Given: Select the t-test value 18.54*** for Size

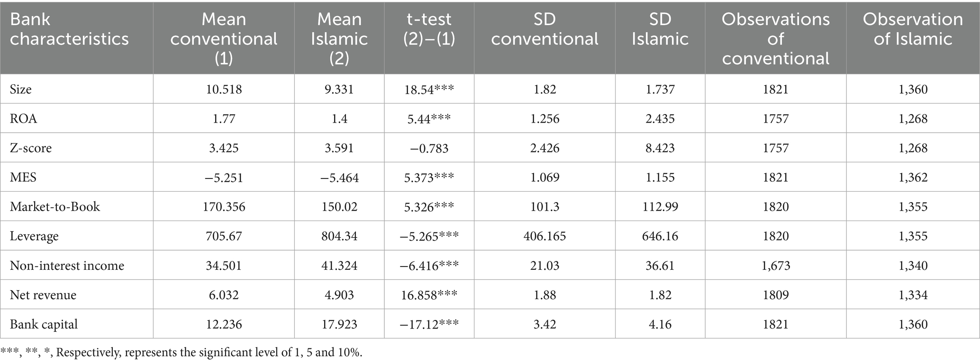Looking at the screenshot, I should pos(429,89).
